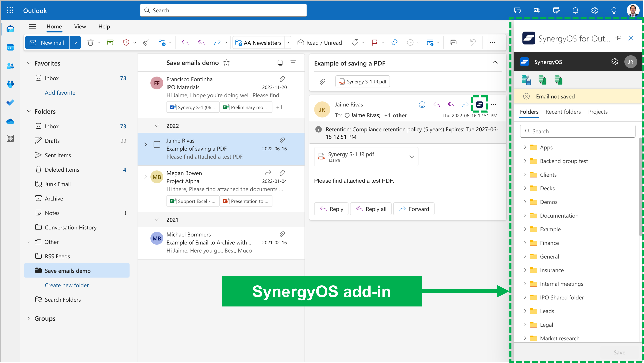The width and height of the screenshot is (644, 363).
Task: Open More apps grid in left rail
Action: [10, 138]
